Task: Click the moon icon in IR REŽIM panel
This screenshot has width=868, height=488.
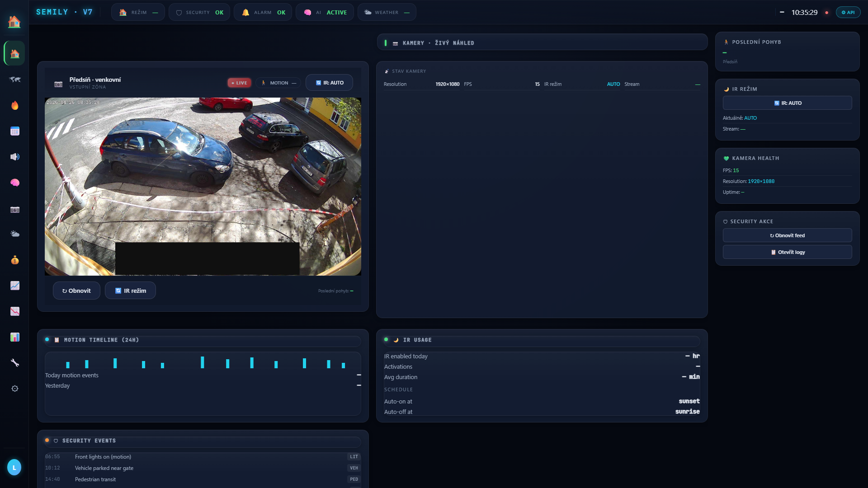Action: [726, 89]
